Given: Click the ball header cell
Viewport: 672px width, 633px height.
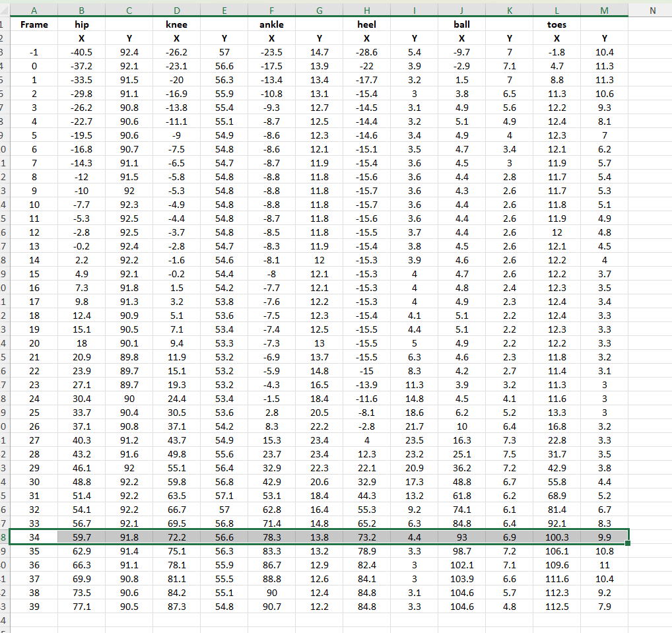Looking at the screenshot, I should point(462,24).
